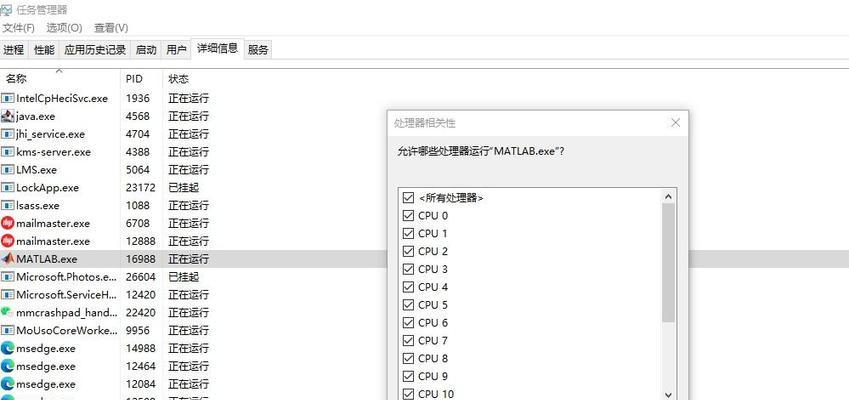Click the lsass.exe process icon
The height and width of the screenshot is (400, 849).
coord(8,206)
